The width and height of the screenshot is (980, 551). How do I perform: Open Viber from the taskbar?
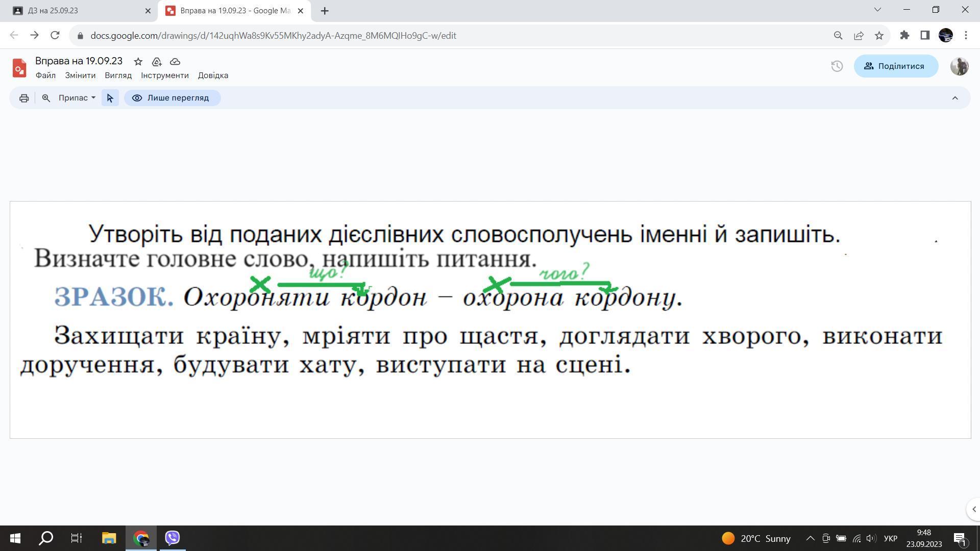pyautogui.click(x=173, y=538)
